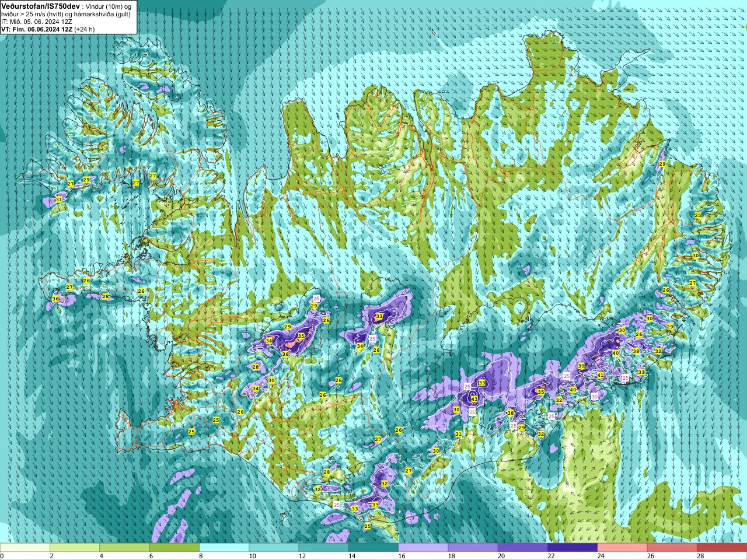Click the 'VT: Fim. 06.06.2024 12Z (+24 h)' line

48,29
